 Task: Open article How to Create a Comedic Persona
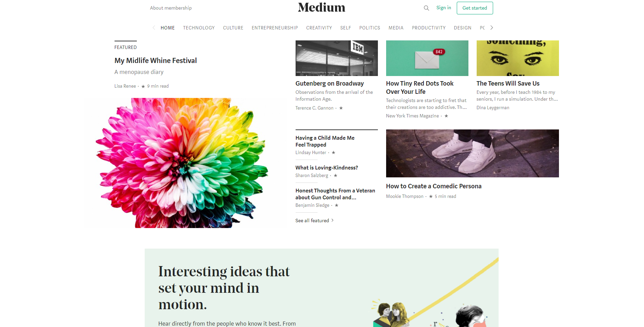pyautogui.click(x=434, y=186)
